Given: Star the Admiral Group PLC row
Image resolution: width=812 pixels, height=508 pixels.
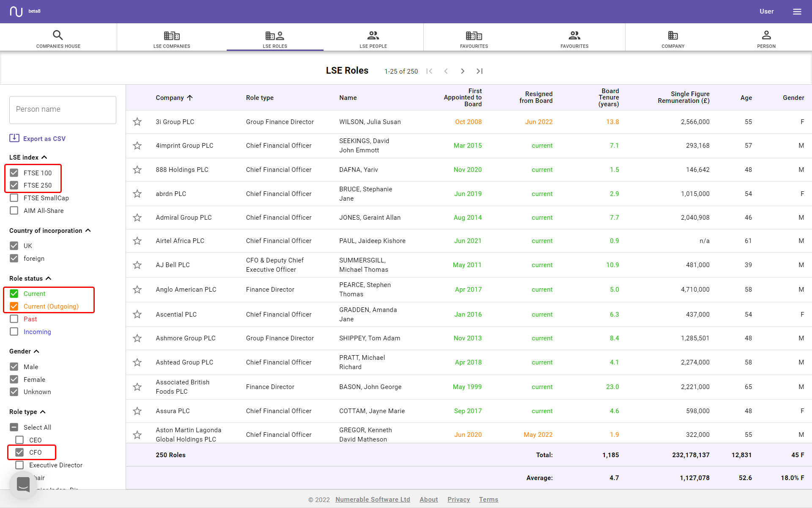Looking at the screenshot, I should click(137, 218).
